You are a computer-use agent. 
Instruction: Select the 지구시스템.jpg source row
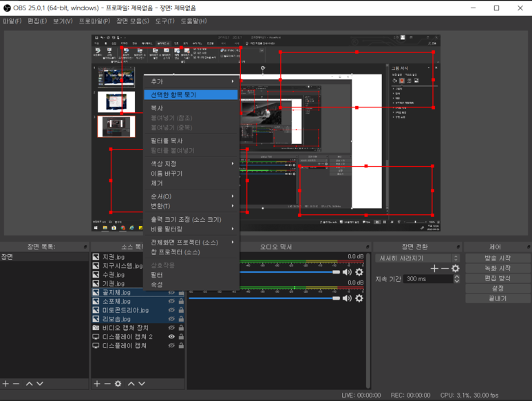[x=118, y=266]
